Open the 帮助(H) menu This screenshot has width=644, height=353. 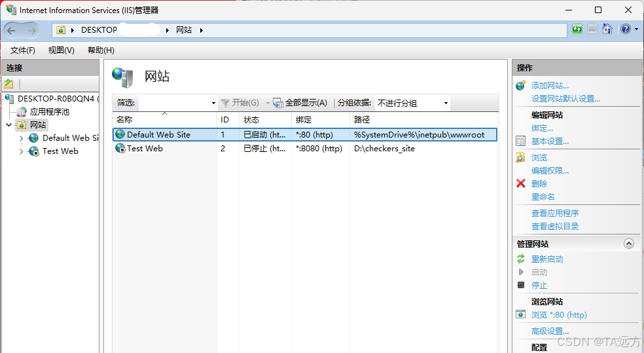pos(101,50)
